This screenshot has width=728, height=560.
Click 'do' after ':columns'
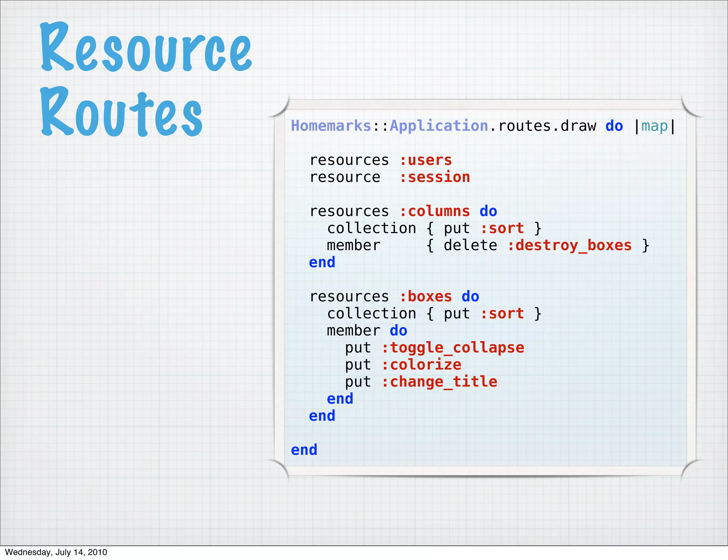(488, 211)
